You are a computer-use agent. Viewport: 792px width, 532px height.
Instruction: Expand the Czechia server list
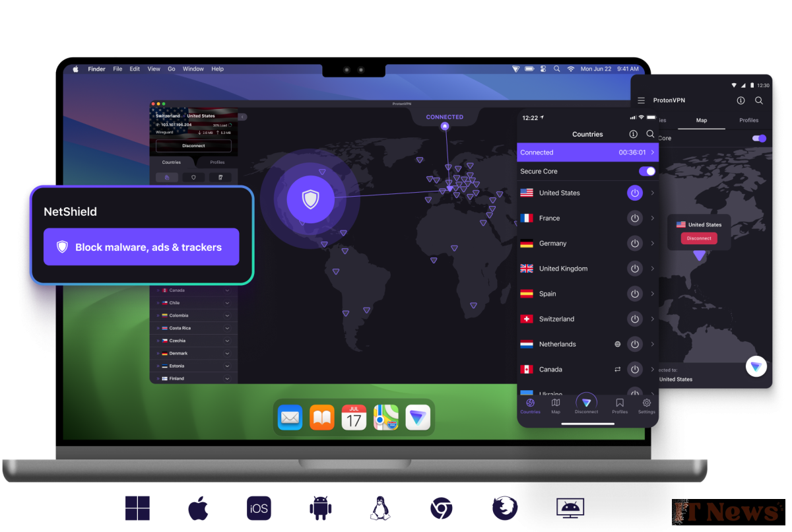click(227, 341)
